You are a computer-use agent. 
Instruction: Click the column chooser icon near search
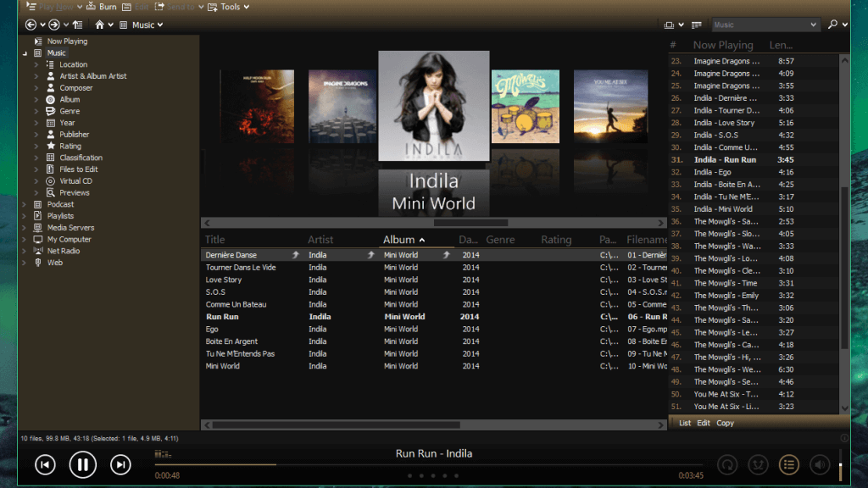(x=697, y=25)
